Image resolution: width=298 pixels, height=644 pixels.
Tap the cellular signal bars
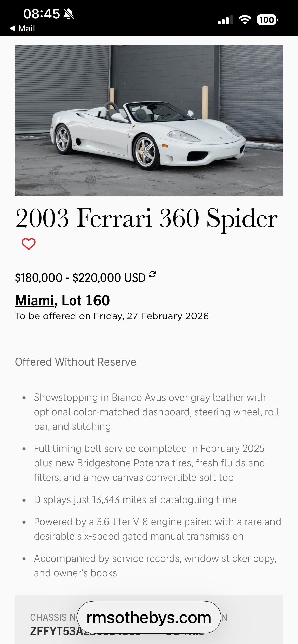225,20
